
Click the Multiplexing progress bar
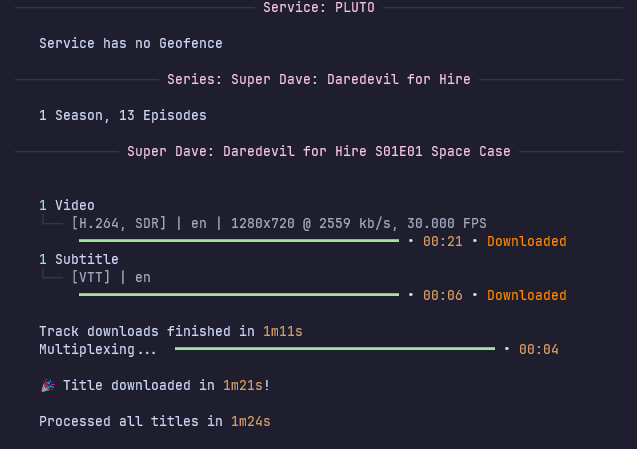[334, 349]
